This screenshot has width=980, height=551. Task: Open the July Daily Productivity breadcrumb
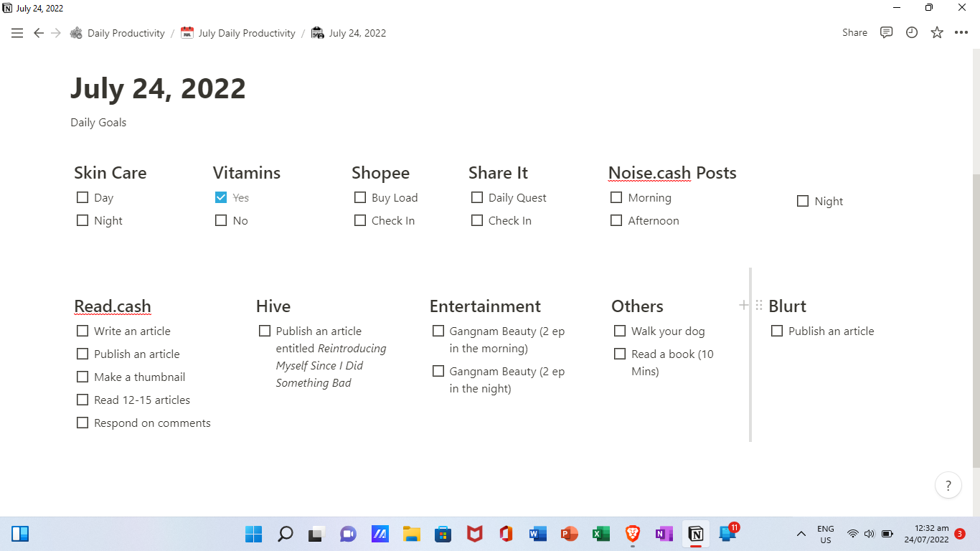238,33
